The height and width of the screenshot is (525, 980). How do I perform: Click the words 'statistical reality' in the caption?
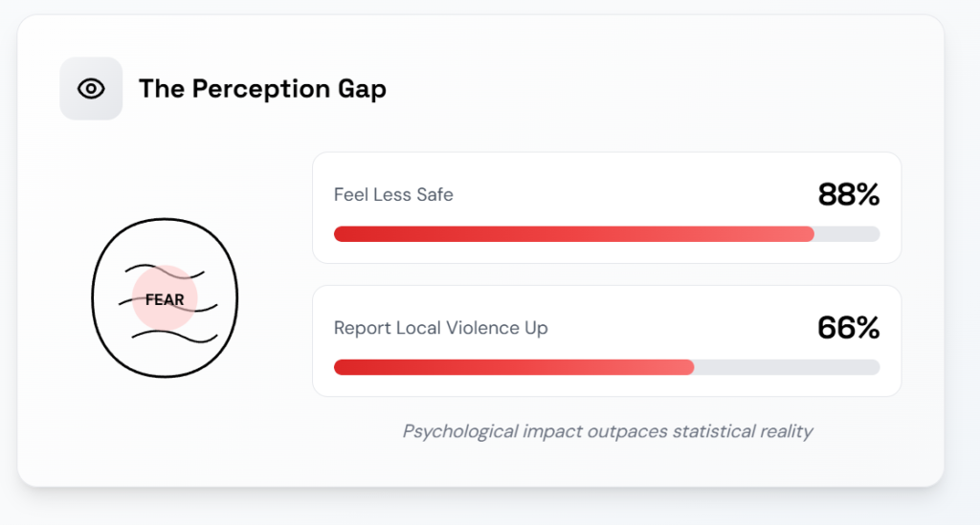tap(743, 431)
